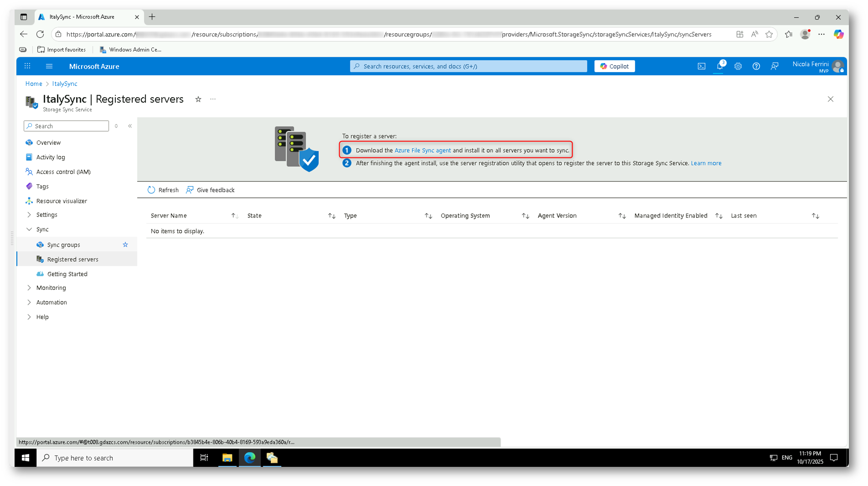This screenshot has height=486, width=868.
Task: Open portal settings gear icon
Action: click(x=738, y=67)
